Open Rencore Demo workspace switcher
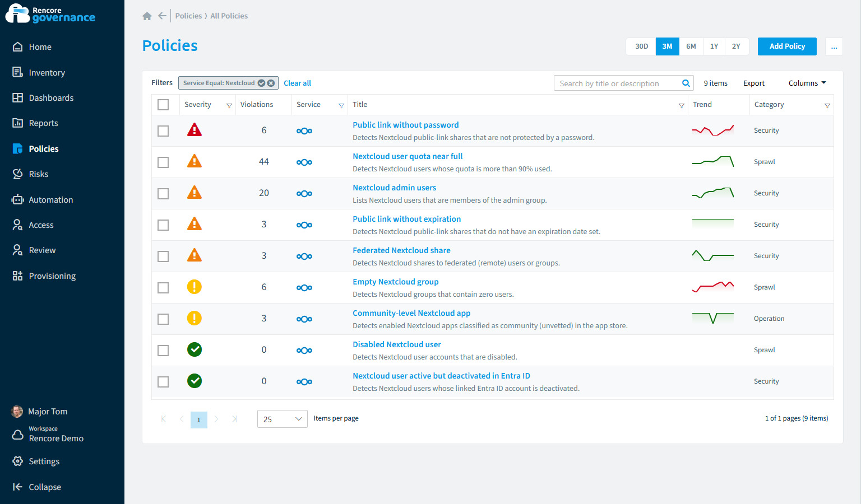The height and width of the screenshot is (504, 861). coord(56,434)
